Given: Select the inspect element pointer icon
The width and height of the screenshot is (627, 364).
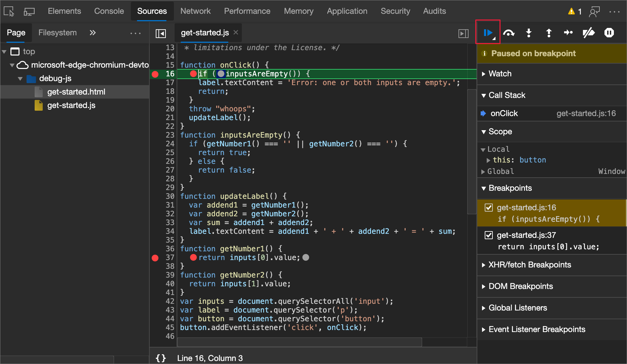Looking at the screenshot, I should (x=9, y=11).
